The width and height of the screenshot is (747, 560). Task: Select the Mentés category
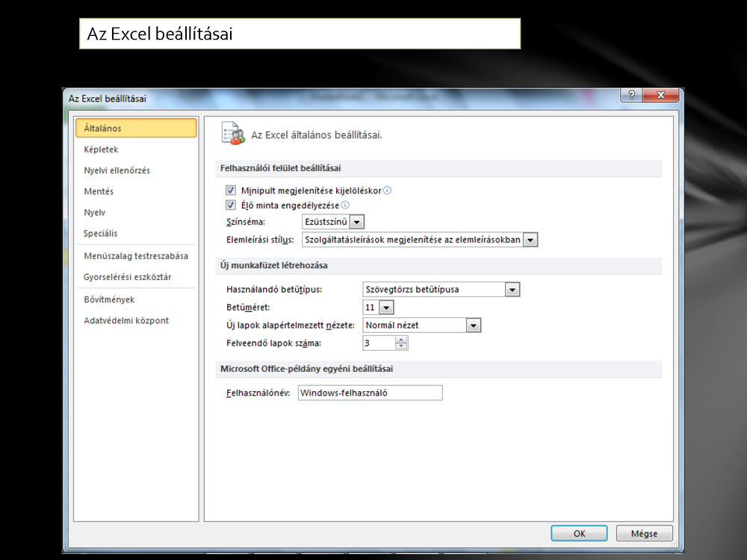point(136,191)
